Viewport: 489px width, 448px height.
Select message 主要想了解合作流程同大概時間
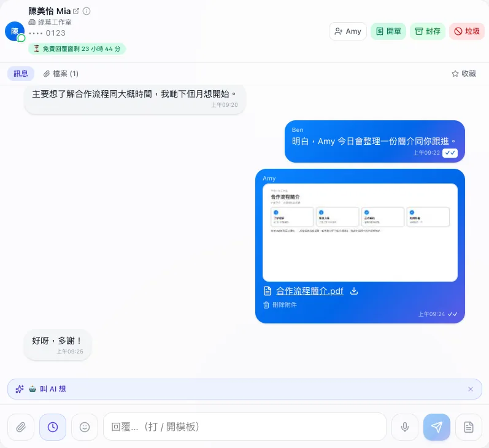(135, 99)
